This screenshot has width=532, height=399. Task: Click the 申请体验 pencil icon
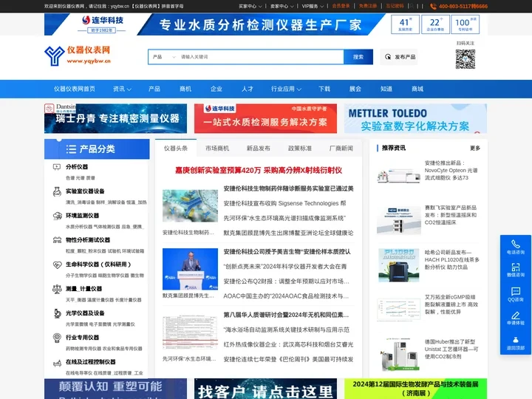point(516,316)
